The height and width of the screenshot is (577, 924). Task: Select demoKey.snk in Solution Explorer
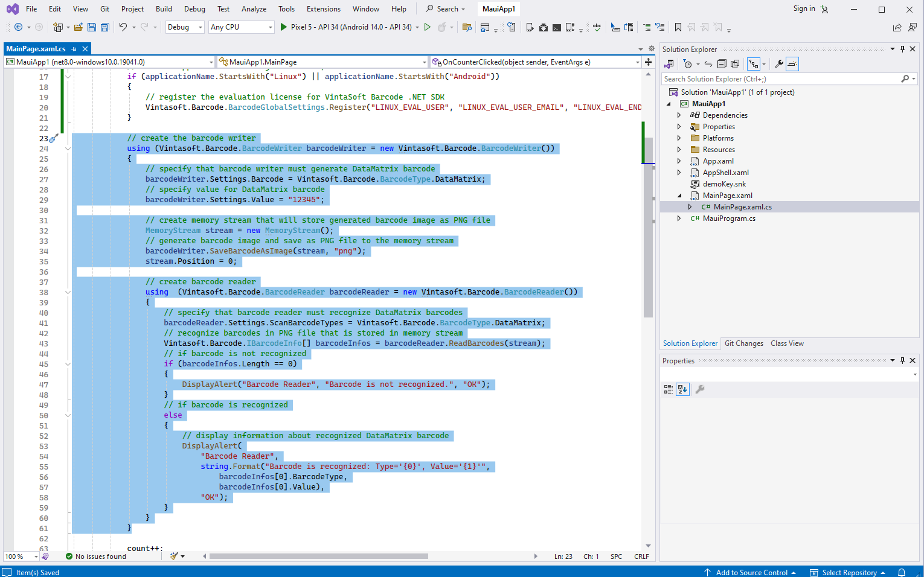724,184
